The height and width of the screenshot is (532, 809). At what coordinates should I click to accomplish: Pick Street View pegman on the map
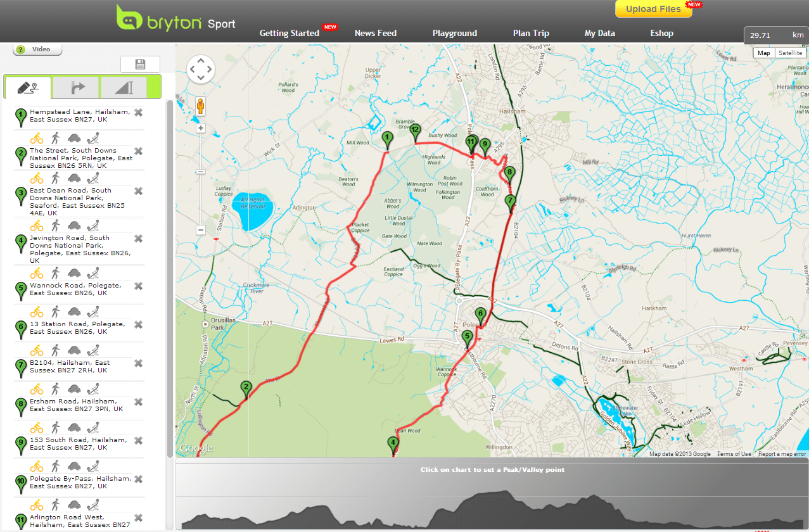tap(201, 106)
